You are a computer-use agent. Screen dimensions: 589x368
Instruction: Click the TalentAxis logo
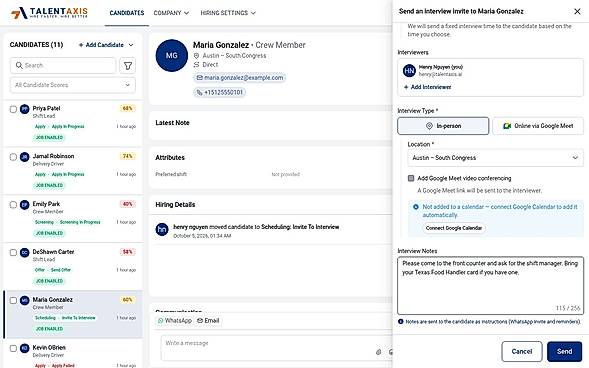point(49,13)
